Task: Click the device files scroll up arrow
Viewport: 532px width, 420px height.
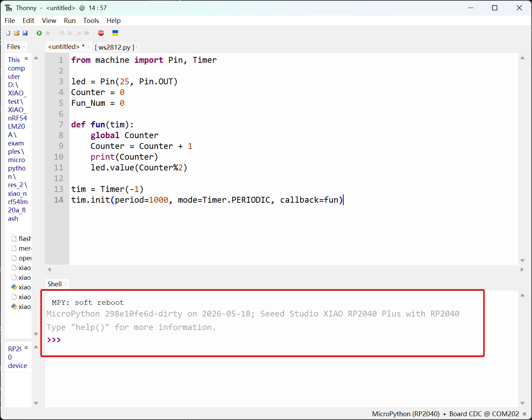Action: coord(36,347)
